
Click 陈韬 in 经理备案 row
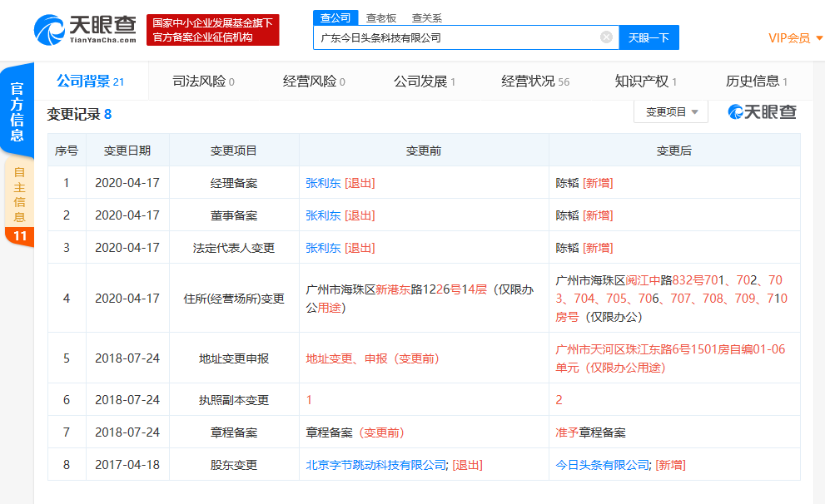(567, 183)
